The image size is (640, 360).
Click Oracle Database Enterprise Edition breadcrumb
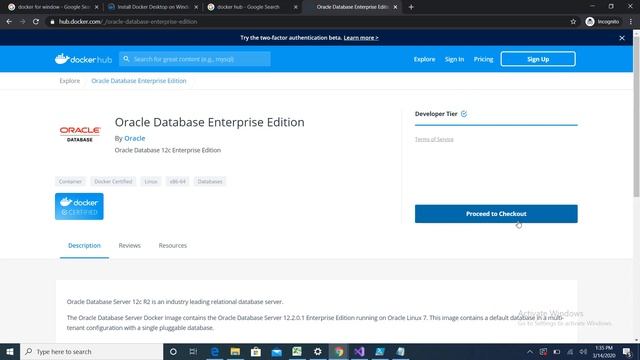tap(139, 81)
